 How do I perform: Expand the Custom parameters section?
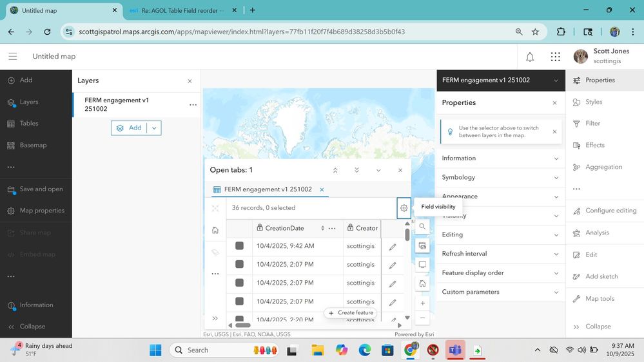[x=500, y=292]
